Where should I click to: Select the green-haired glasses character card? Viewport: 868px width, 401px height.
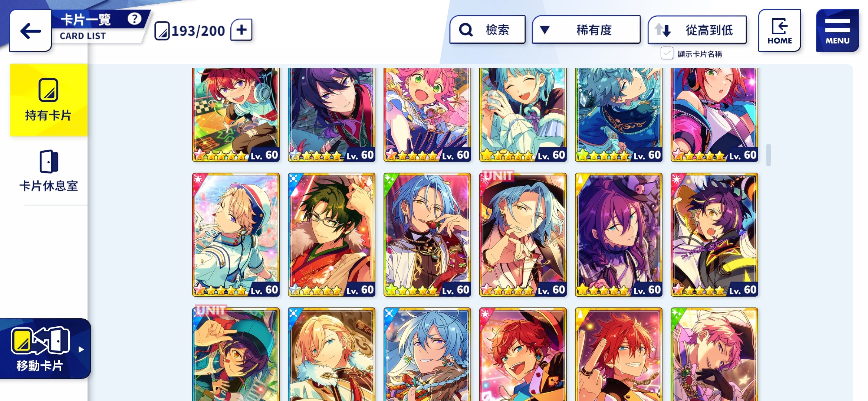(332, 235)
